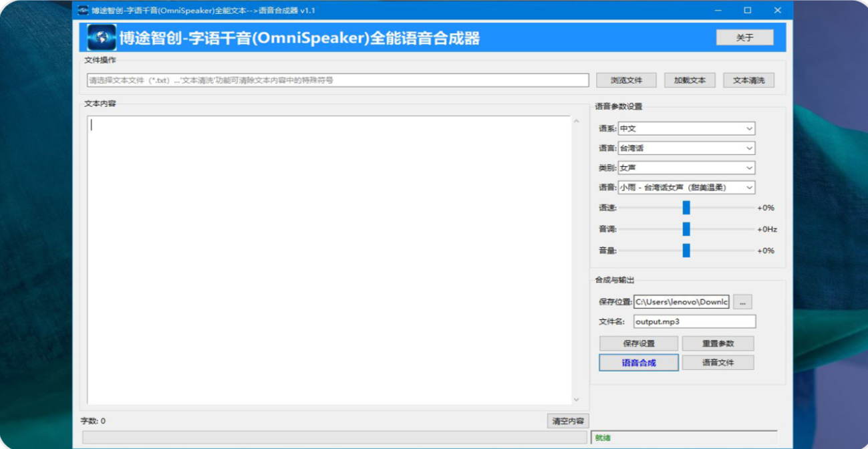The image size is (868, 449).
Task: Open the 语言 dropdown showing 台湾话
Action: pos(686,148)
